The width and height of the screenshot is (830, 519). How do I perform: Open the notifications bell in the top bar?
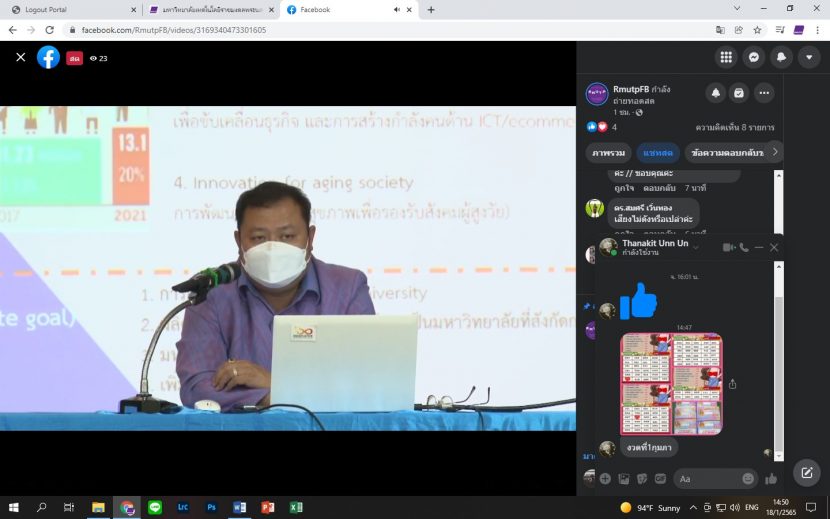[781, 57]
